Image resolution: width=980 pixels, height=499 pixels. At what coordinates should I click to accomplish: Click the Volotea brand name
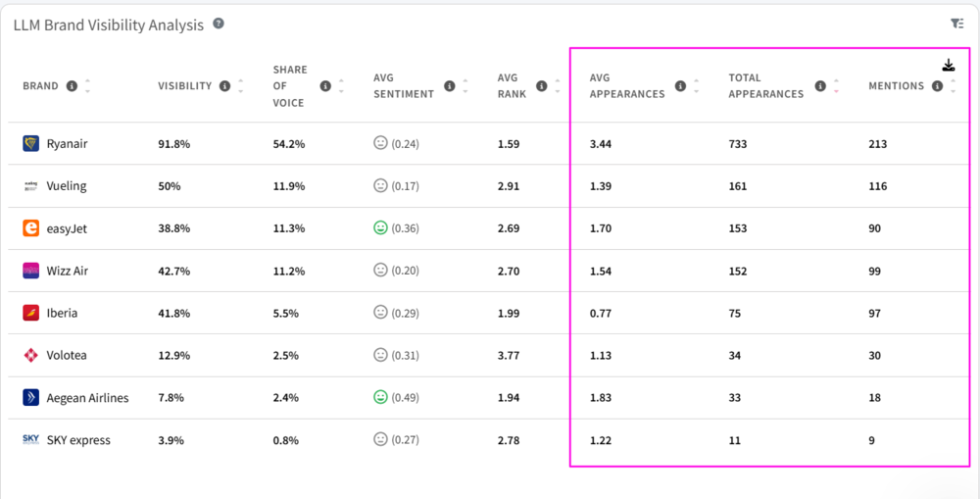point(67,355)
